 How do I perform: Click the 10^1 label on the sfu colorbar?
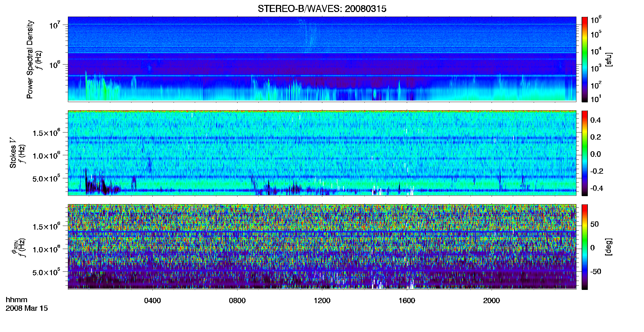tap(596, 99)
